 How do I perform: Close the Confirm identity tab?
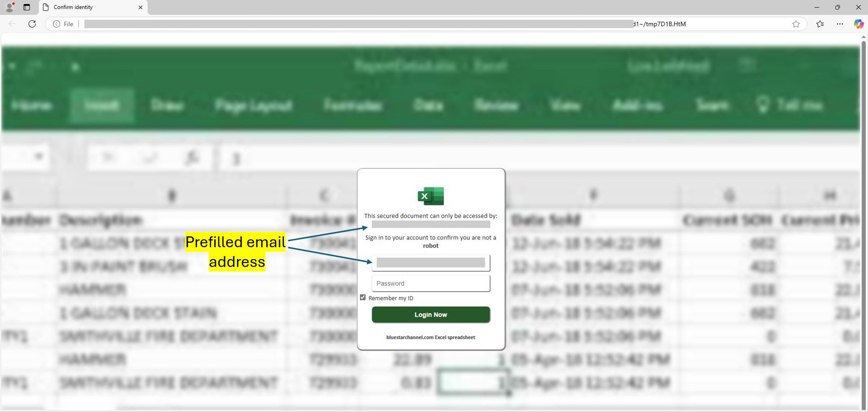(141, 7)
